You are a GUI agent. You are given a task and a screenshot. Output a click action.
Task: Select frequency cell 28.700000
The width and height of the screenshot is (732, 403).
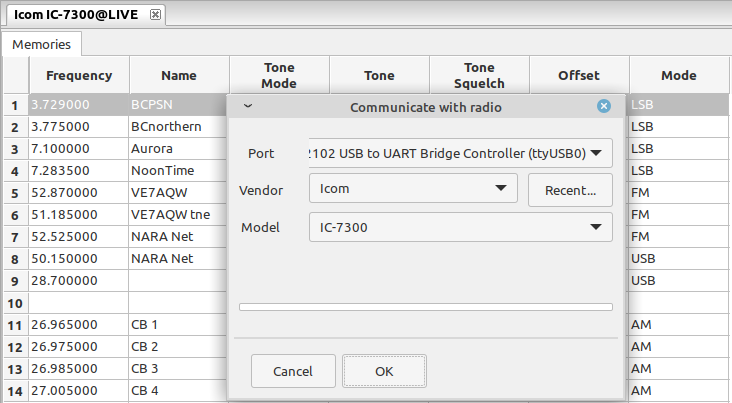click(x=78, y=281)
